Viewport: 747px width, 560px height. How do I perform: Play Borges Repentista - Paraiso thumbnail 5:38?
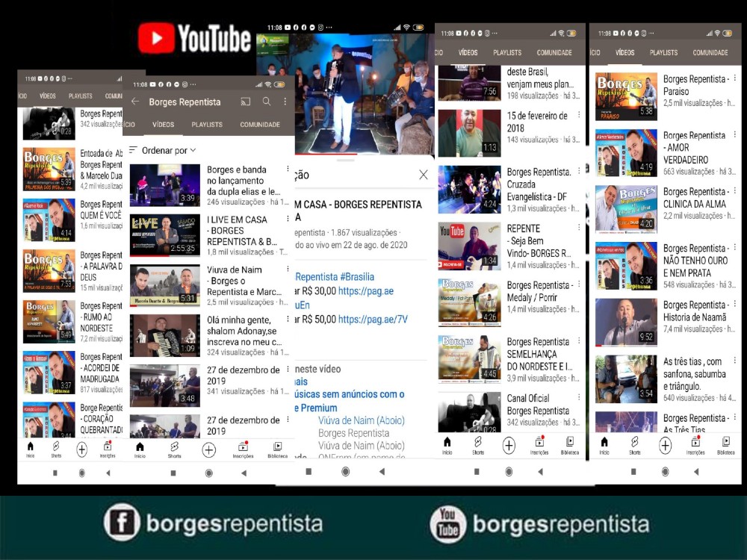click(x=626, y=96)
